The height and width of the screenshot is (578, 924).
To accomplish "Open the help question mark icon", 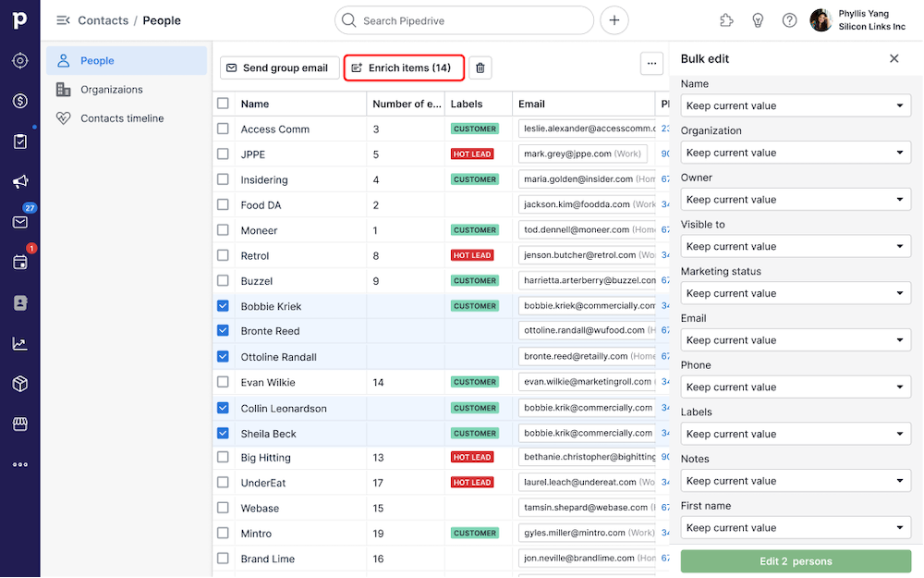I will (789, 20).
